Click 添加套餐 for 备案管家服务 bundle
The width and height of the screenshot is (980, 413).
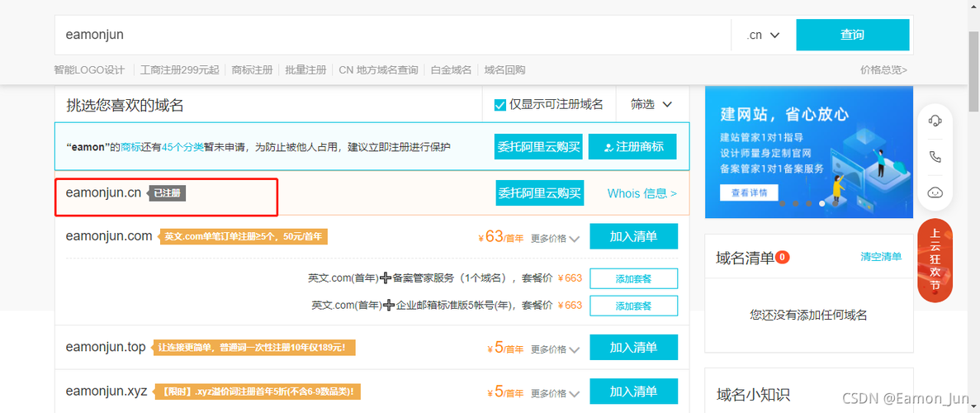pyautogui.click(x=634, y=278)
